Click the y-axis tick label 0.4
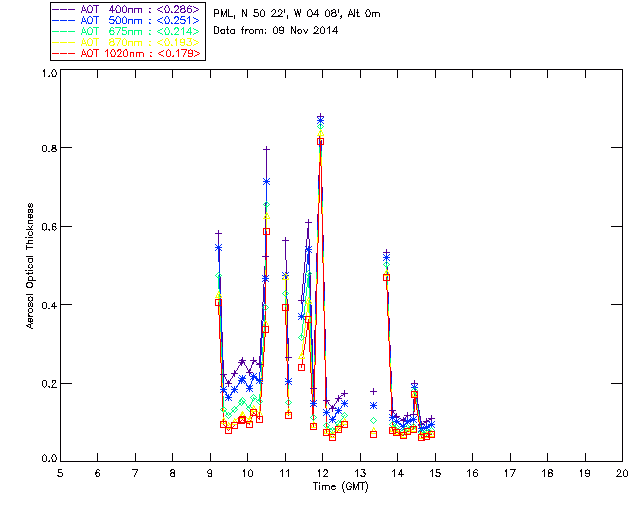Image resolution: width=640 pixels, height=512 pixels. [x=49, y=305]
